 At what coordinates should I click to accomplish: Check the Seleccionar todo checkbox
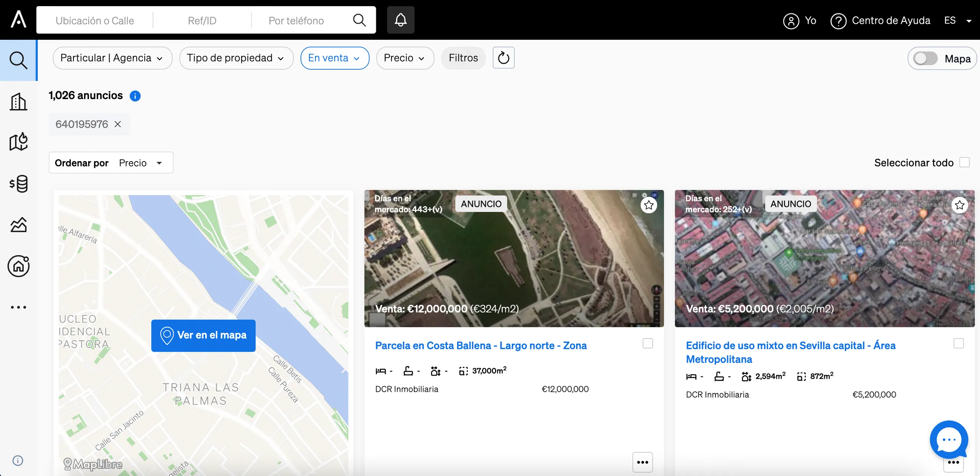[x=964, y=162]
